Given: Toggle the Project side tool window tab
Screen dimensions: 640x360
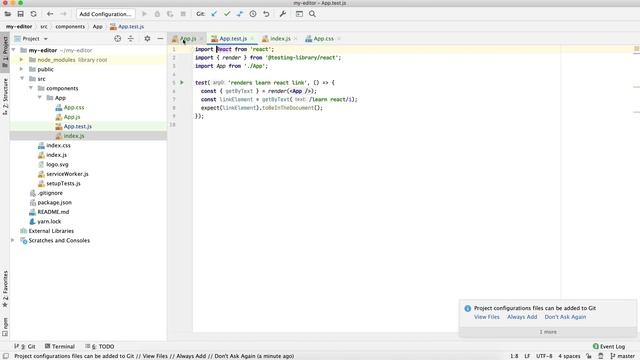Looking at the screenshot, I should click(x=5, y=52).
